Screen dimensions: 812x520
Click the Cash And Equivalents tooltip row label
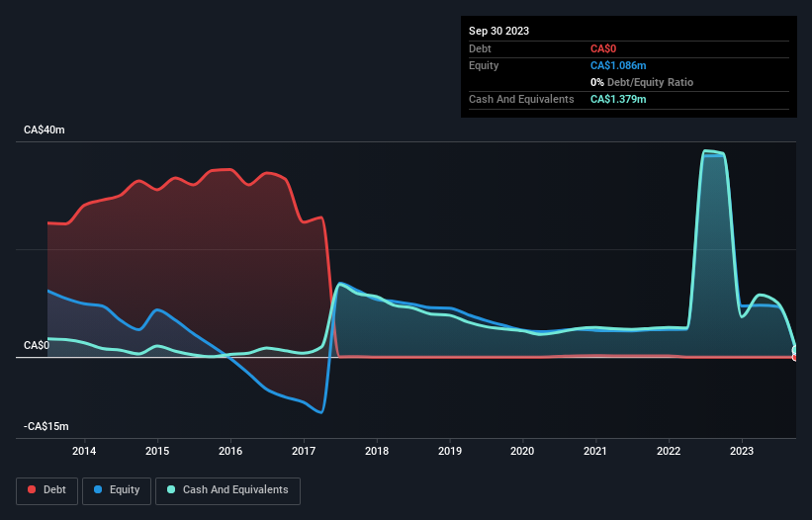(521, 99)
